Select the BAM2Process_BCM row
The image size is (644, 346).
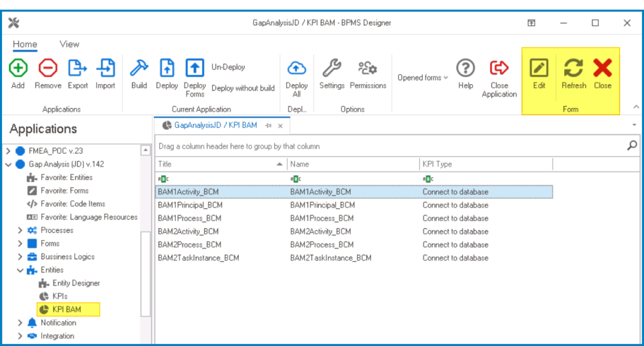tap(189, 244)
